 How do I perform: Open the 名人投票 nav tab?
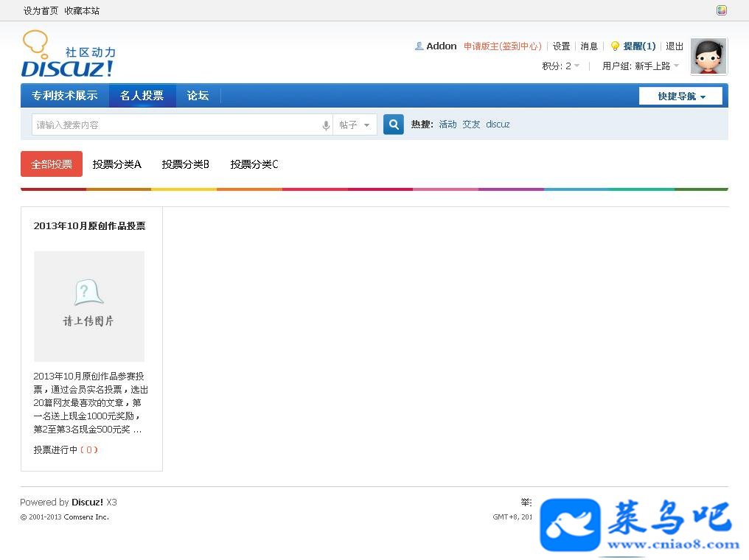pos(142,96)
